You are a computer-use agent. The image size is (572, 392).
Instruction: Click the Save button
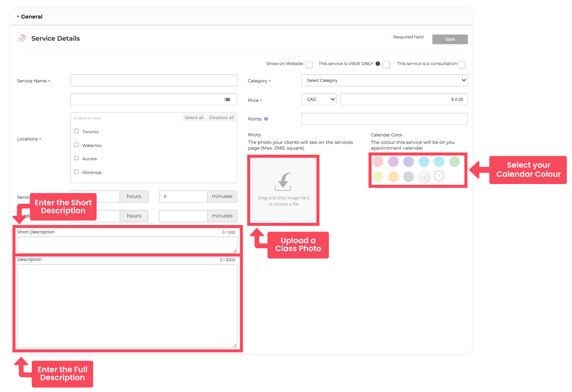(x=450, y=39)
